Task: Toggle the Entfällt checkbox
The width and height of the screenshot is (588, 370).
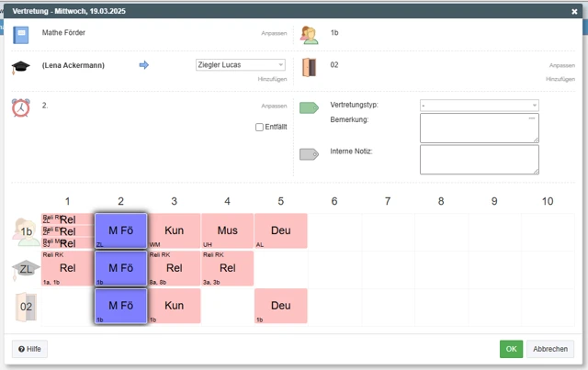Action: point(260,128)
